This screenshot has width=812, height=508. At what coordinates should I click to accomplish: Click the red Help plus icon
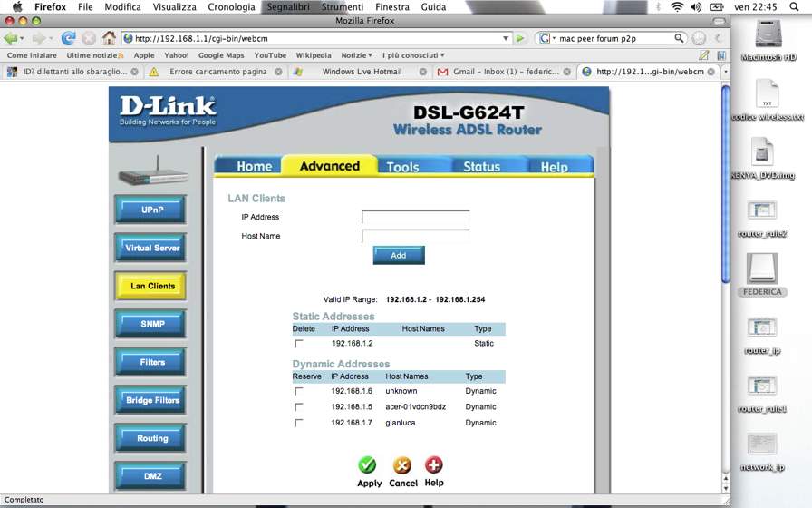434,465
